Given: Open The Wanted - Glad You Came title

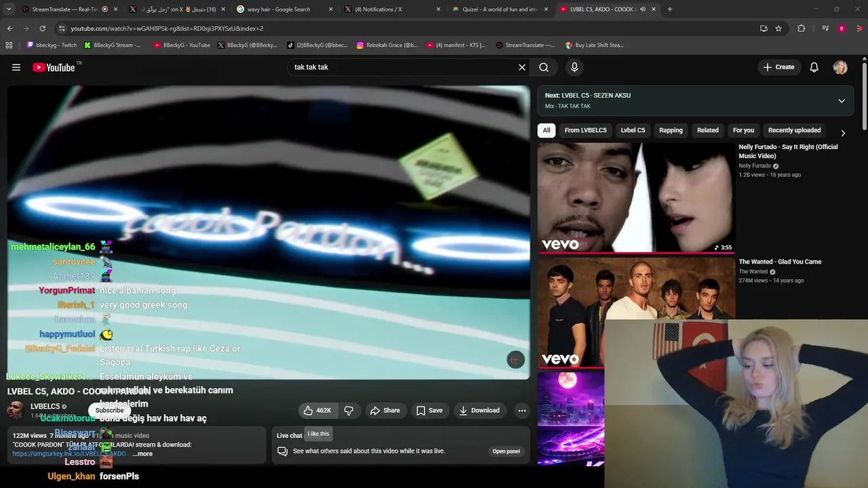Looking at the screenshot, I should [780, 262].
